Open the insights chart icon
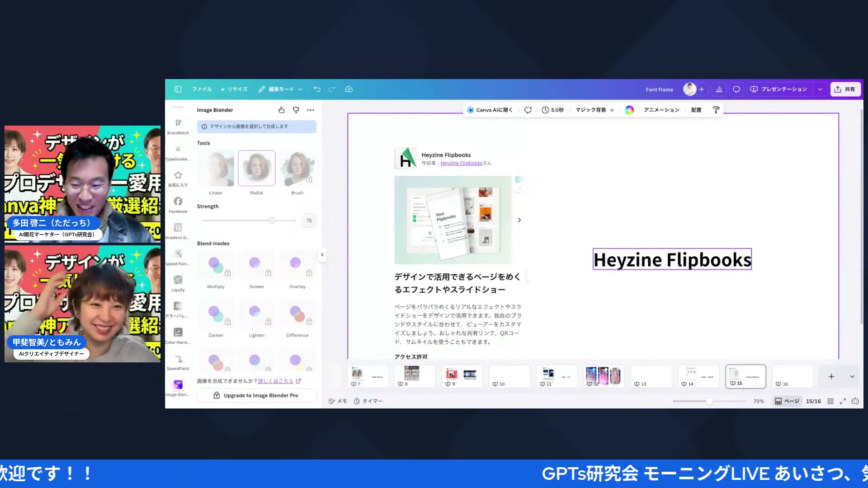Image resolution: width=868 pixels, height=488 pixels. click(719, 89)
